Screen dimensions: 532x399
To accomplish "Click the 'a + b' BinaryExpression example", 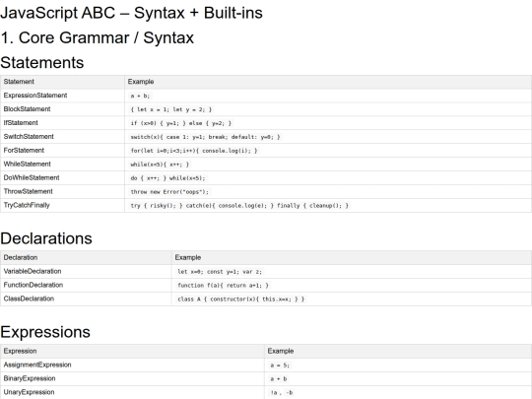I will coord(279,379).
